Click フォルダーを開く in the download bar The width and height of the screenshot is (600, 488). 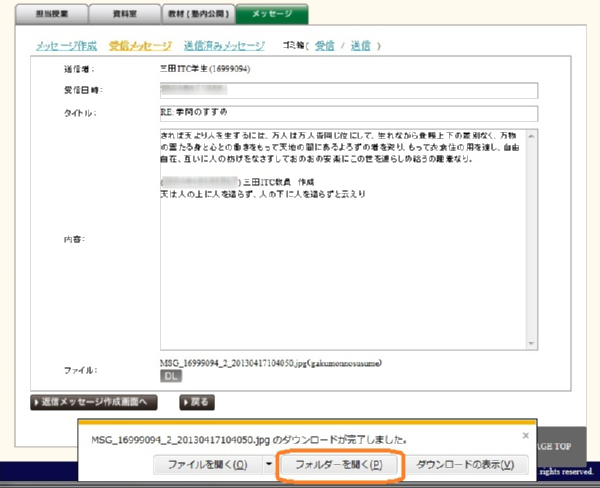[x=339, y=465]
